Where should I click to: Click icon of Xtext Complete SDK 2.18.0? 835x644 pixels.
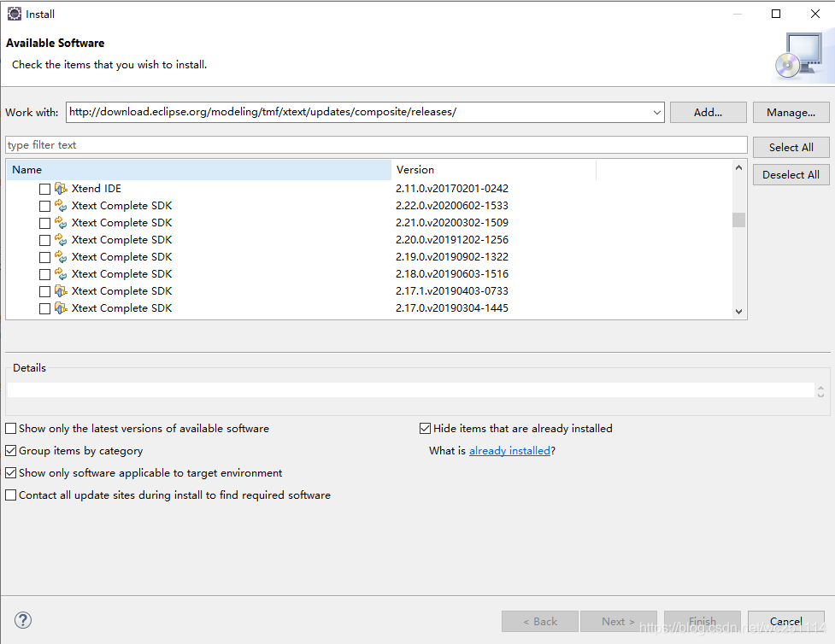[61, 273]
